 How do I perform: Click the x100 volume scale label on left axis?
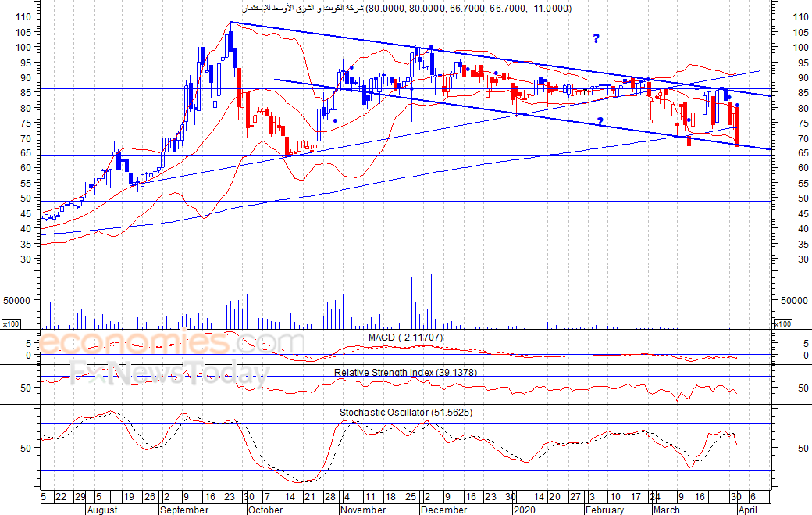click(x=11, y=324)
